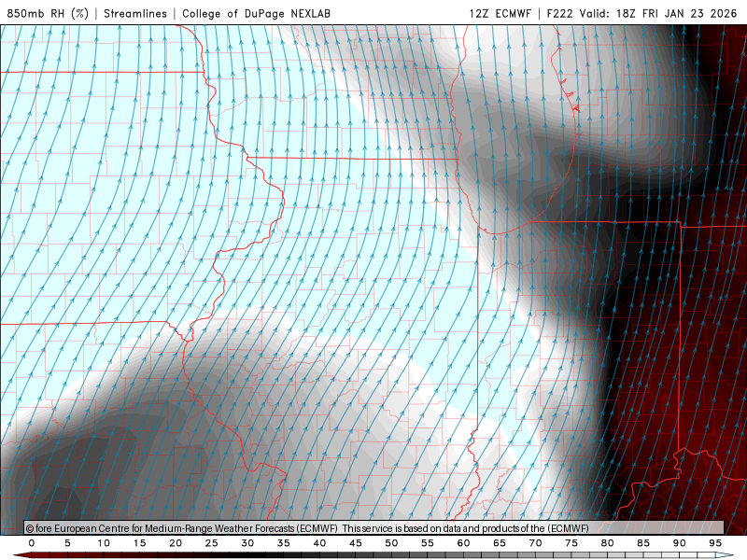Screen dimensions: 747x560
Task: Select the "10" value on the humidity scale
Action: tap(104, 543)
